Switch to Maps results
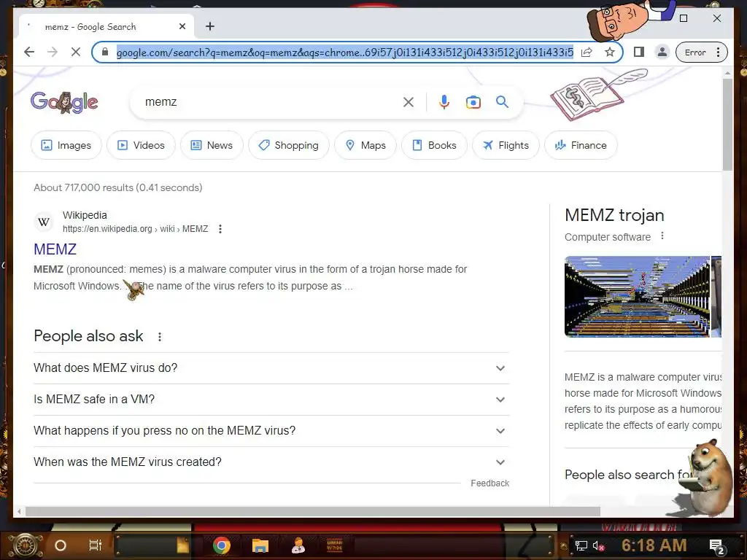The image size is (747, 560). (x=365, y=145)
